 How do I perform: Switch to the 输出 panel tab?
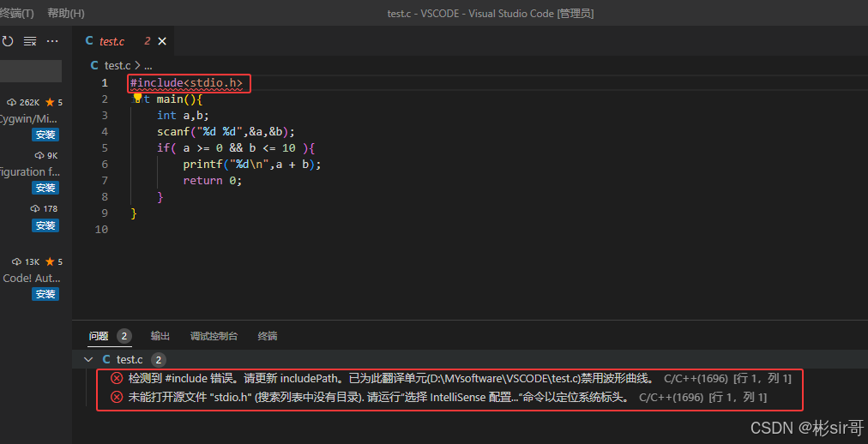[160, 336]
